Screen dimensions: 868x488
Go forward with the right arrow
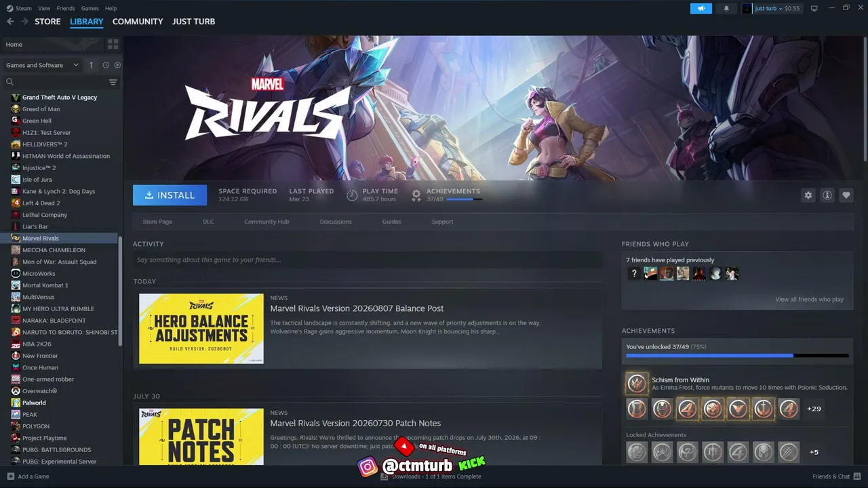point(24,22)
